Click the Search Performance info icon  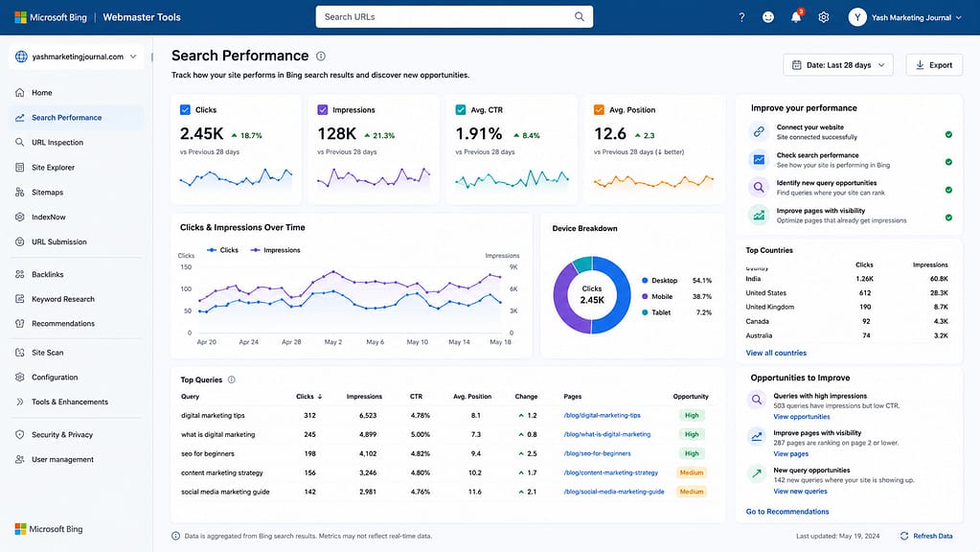321,57
